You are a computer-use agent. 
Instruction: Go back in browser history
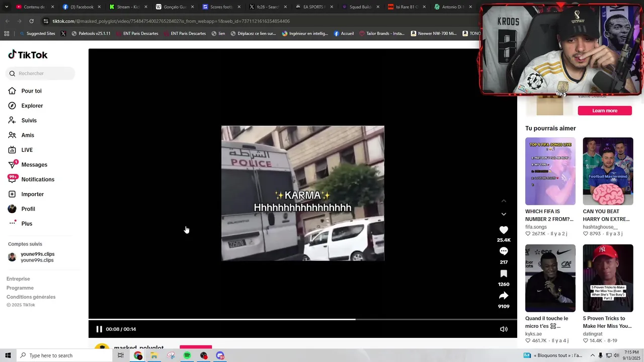tap(7, 21)
